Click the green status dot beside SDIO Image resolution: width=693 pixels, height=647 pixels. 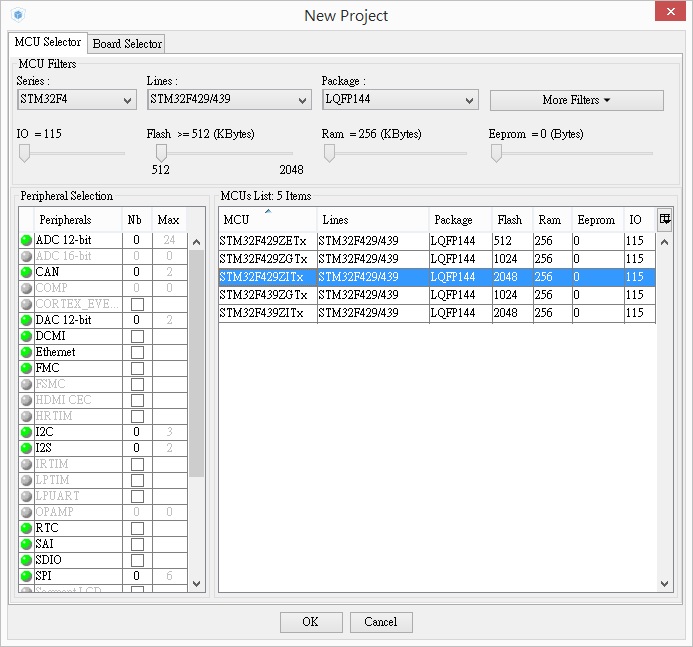(x=26, y=560)
